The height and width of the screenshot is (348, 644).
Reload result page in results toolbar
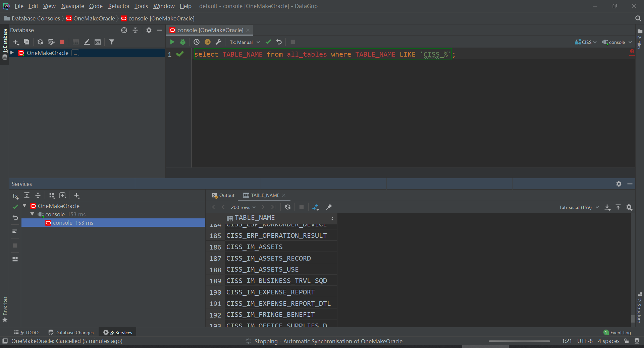(288, 207)
